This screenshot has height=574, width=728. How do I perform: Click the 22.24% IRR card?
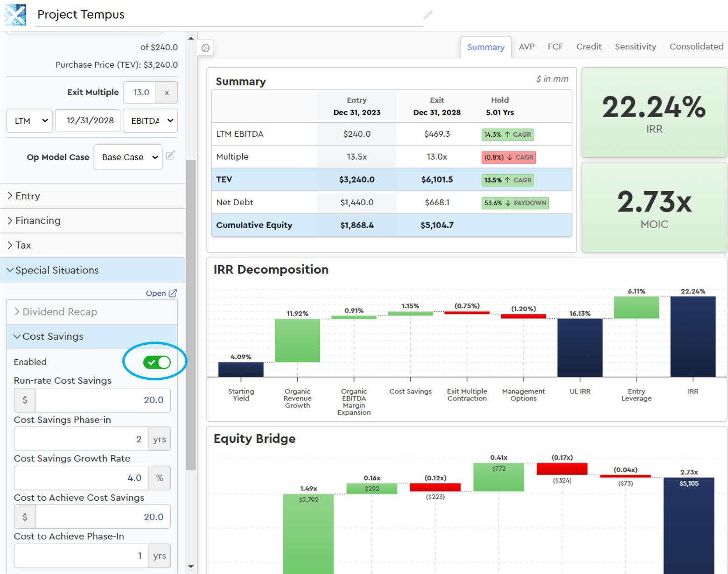point(654,112)
